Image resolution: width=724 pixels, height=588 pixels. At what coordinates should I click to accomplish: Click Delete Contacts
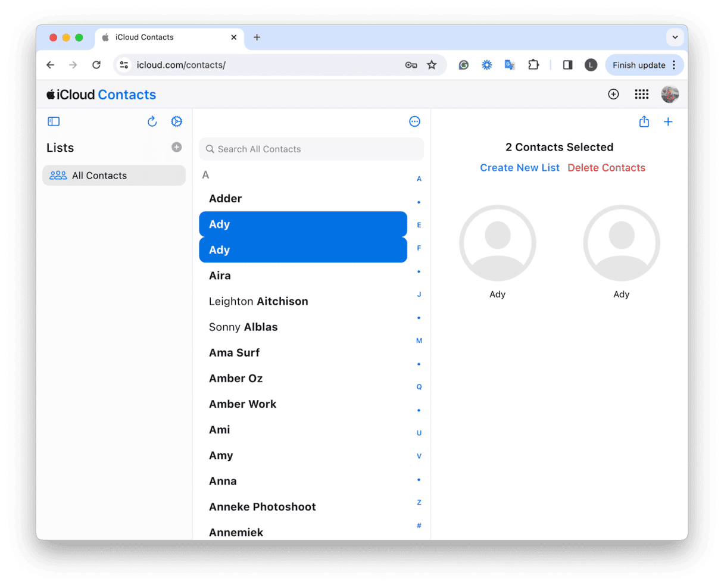[x=606, y=167]
